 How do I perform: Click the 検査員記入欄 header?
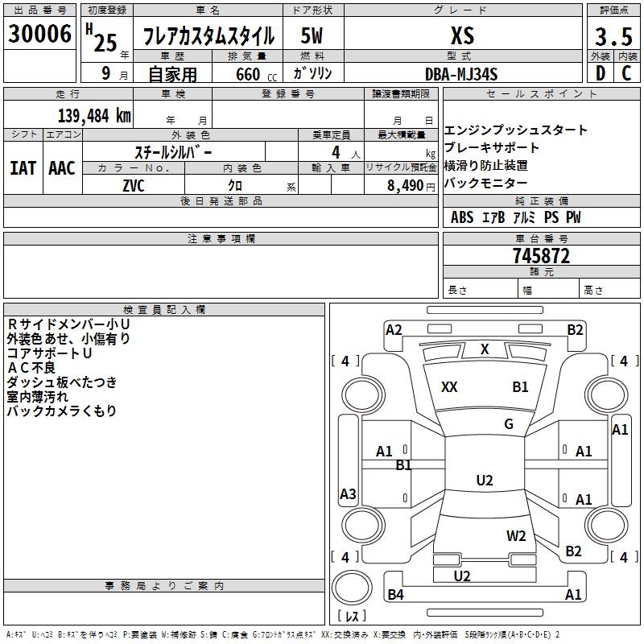[x=164, y=310]
